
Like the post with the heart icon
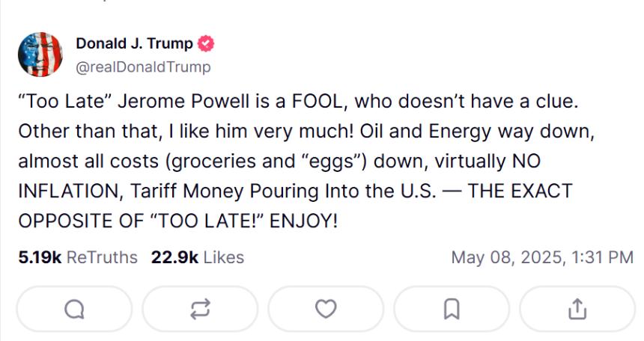[x=326, y=309]
